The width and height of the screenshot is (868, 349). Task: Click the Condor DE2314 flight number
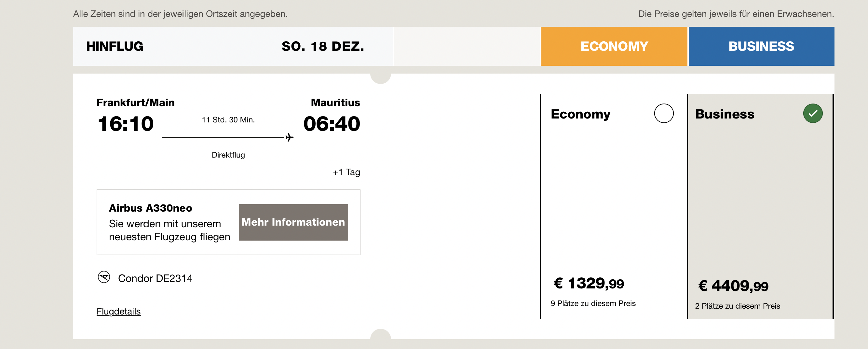click(x=155, y=278)
